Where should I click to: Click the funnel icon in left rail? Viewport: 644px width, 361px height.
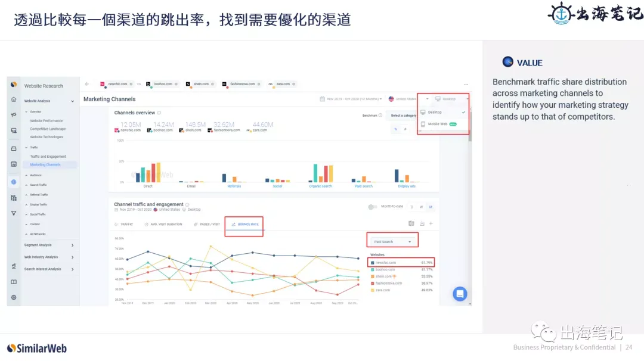pyautogui.click(x=14, y=213)
